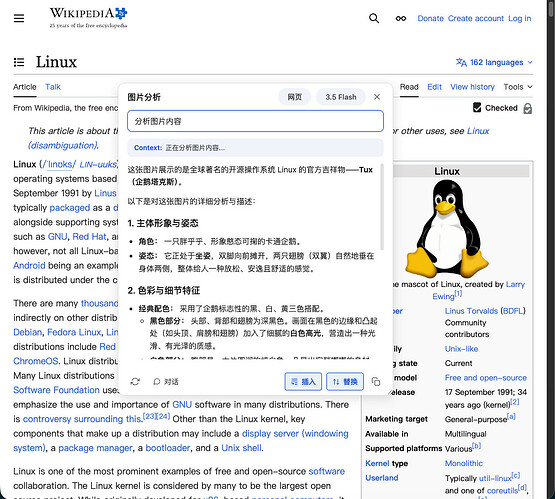Toggle the 网页 context chip
The width and height of the screenshot is (555, 499).
point(294,97)
